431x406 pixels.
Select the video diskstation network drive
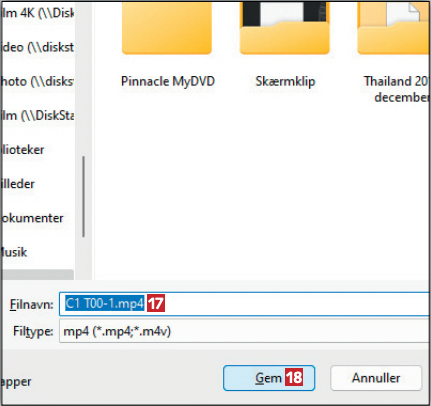[x=38, y=47]
